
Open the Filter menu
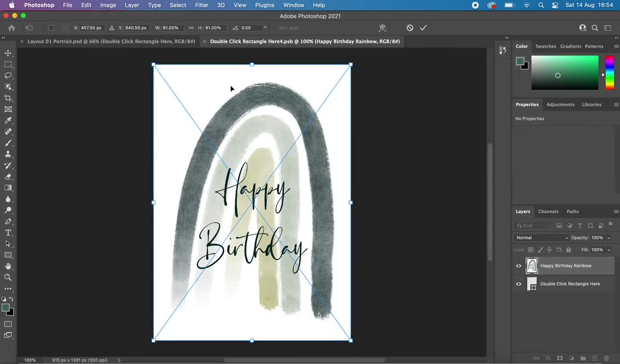[x=201, y=5]
